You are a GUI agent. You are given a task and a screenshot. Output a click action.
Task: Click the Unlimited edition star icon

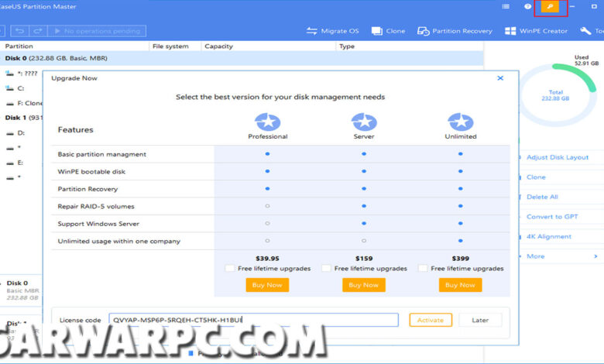click(x=461, y=122)
